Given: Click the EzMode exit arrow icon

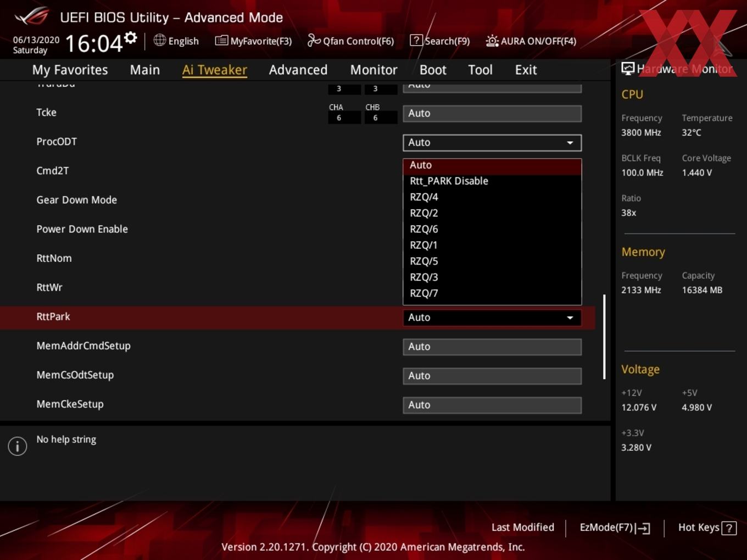Looking at the screenshot, I should [x=643, y=528].
